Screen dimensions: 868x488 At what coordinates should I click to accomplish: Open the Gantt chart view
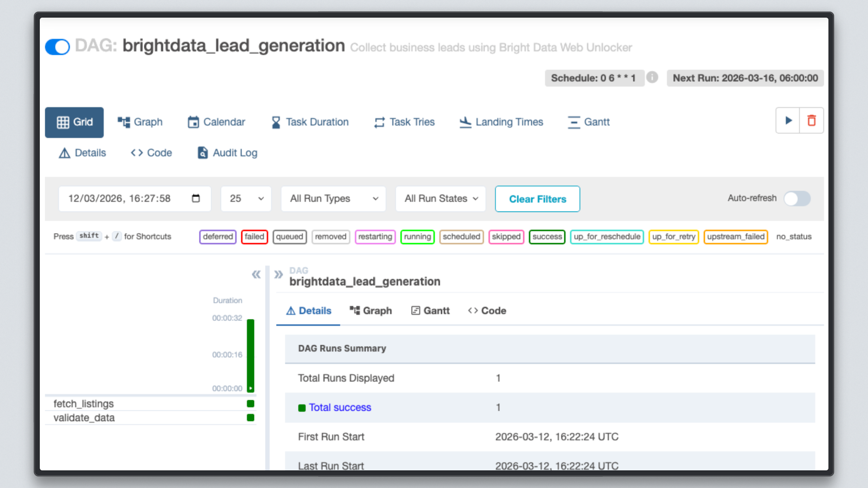point(588,122)
